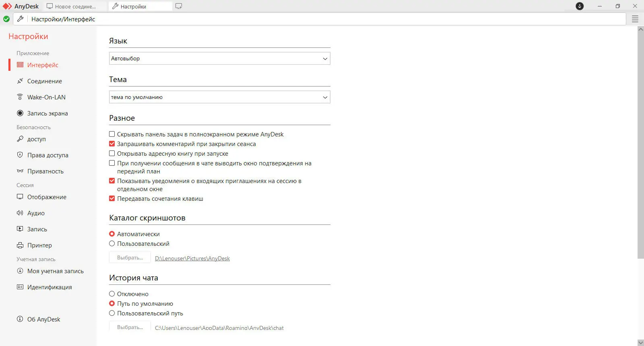Click the доступ key icon
This screenshot has height=346, width=644.
20,139
